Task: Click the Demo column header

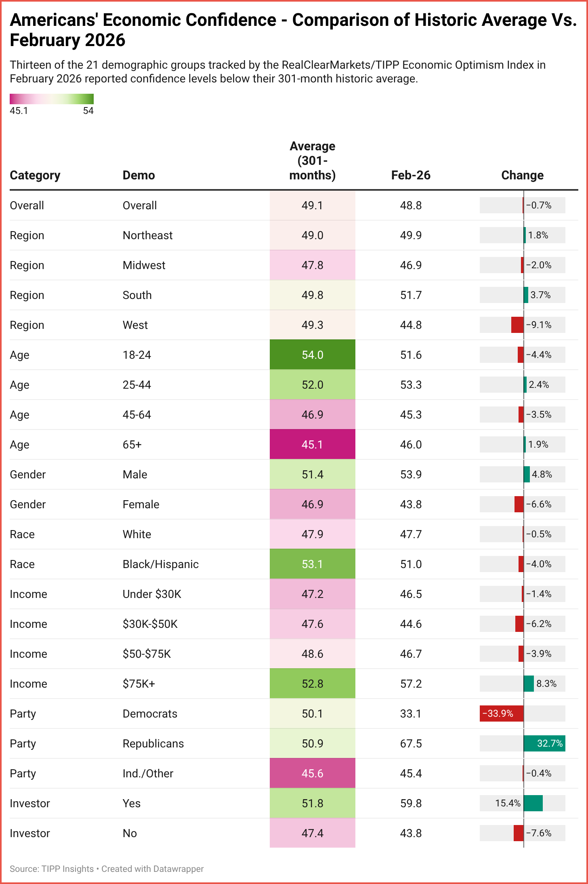Action: 139,175
